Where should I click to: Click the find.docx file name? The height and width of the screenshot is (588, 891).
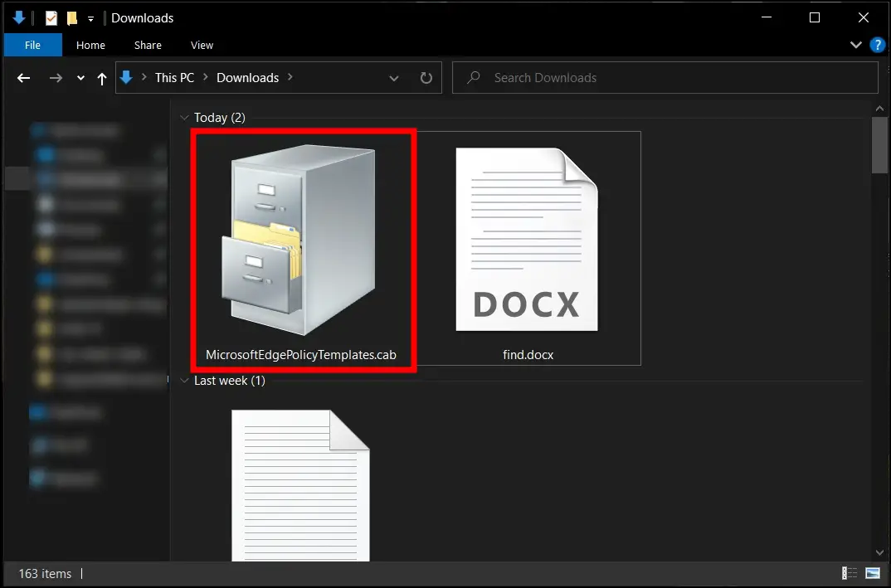pyautogui.click(x=528, y=354)
